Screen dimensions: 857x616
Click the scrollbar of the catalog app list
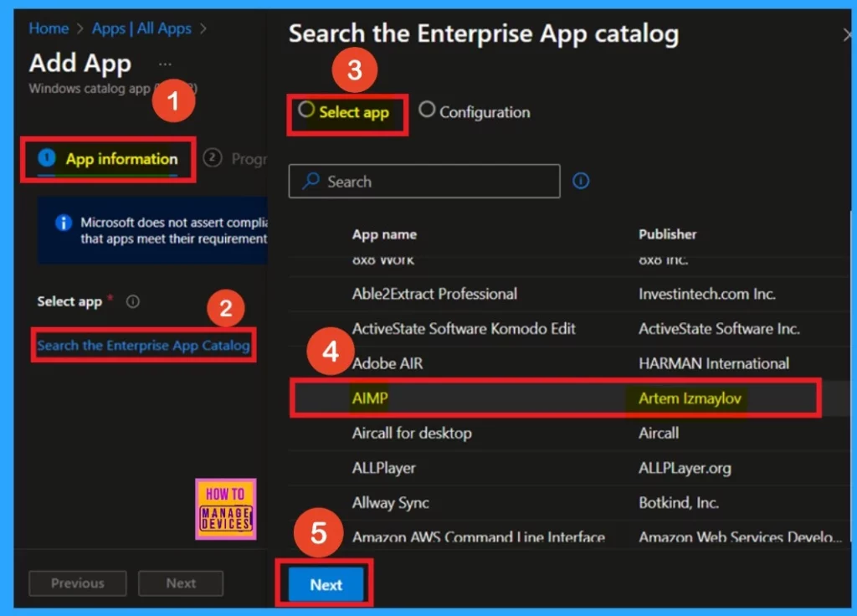(850, 377)
